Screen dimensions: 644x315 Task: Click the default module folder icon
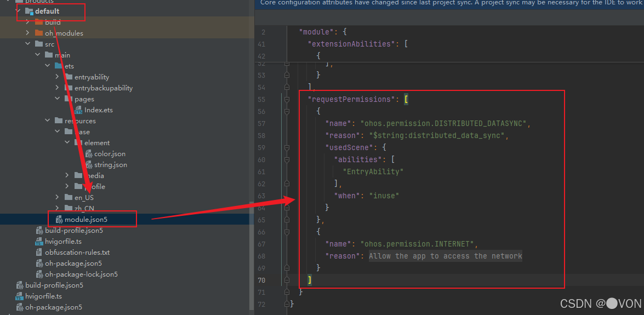pyautogui.click(x=29, y=11)
